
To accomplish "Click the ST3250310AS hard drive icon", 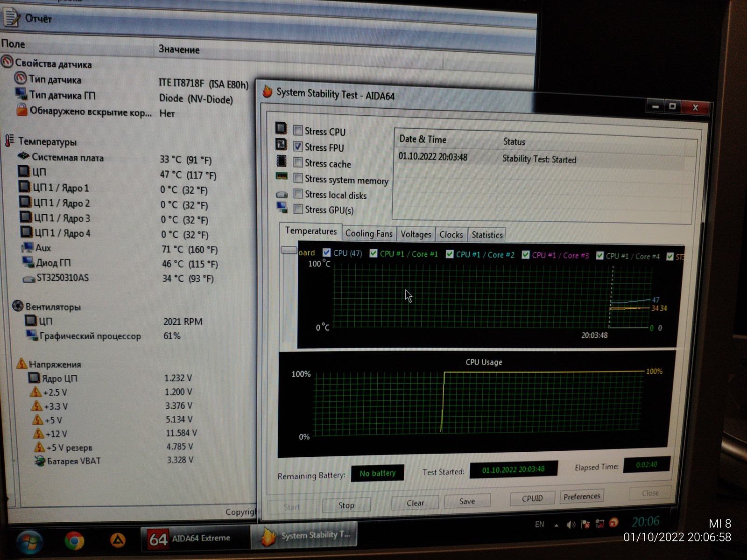I will coord(29,279).
